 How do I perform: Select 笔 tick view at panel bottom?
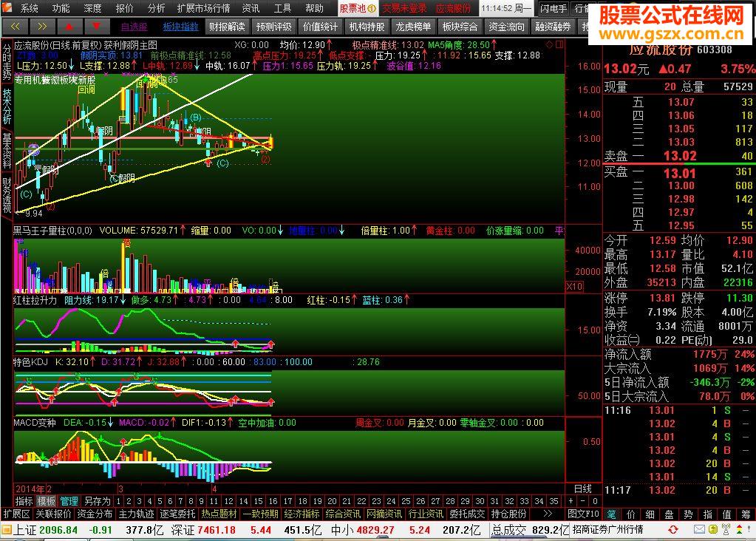pos(612,514)
